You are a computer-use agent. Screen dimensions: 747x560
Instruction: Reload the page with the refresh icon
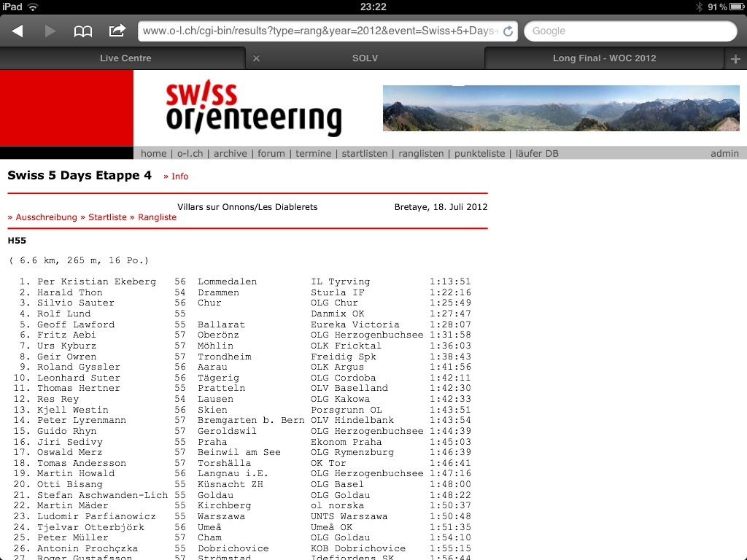pos(508,31)
